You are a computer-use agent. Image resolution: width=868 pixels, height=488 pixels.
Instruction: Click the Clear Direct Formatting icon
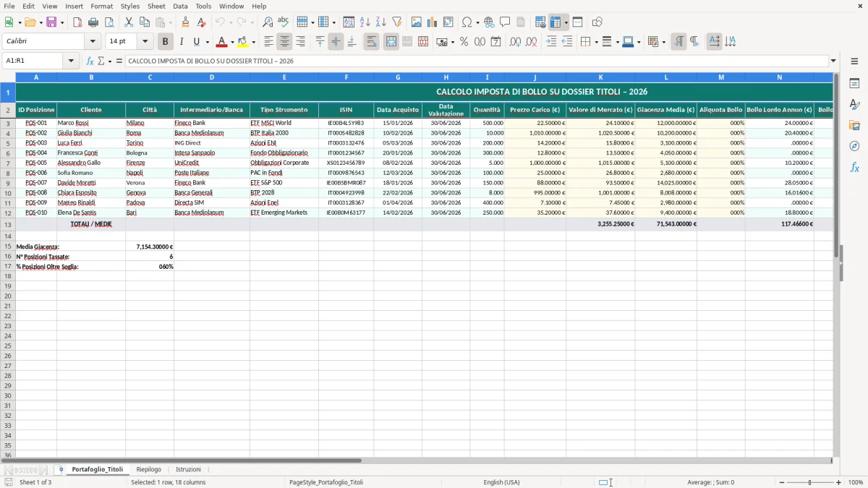tap(202, 22)
